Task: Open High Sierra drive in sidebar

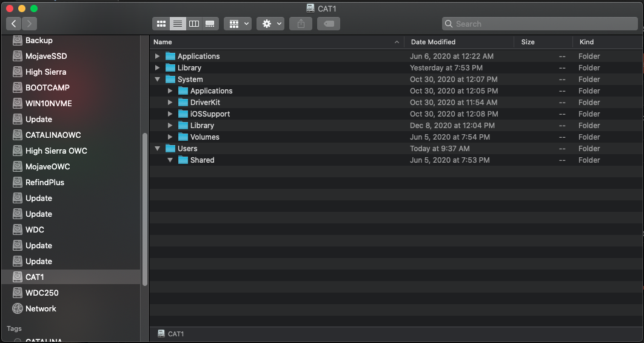Action: pyautogui.click(x=72, y=72)
